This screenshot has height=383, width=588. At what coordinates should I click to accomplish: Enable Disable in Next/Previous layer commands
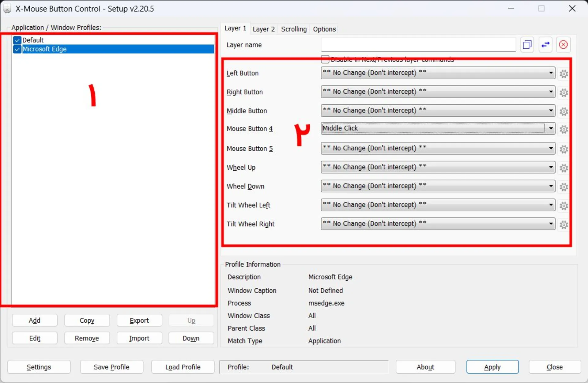pos(325,59)
